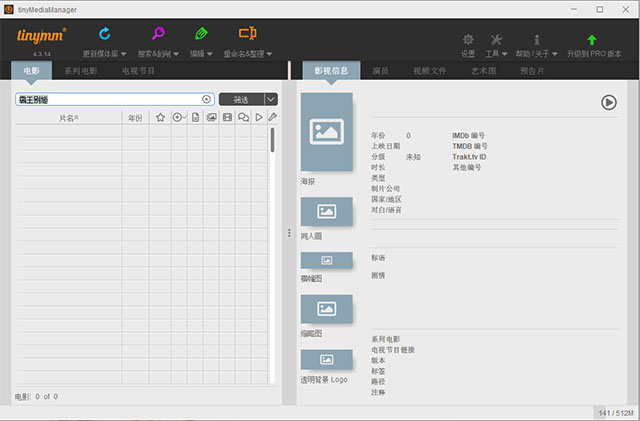Open the edit dropdown menu

pos(210,54)
